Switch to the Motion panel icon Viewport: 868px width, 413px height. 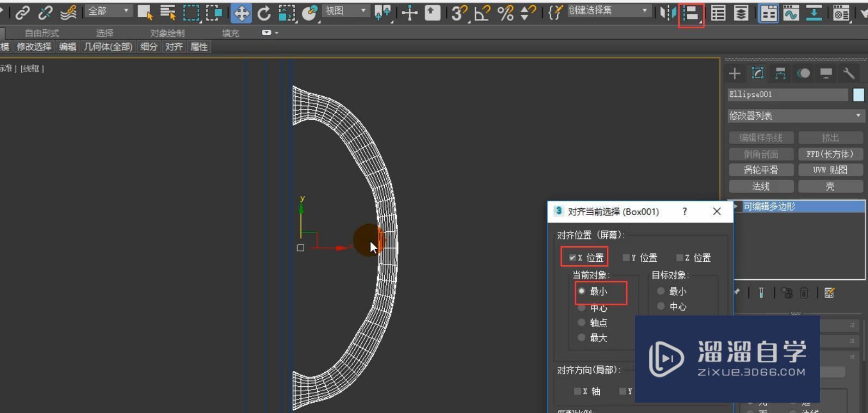[803, 73]
